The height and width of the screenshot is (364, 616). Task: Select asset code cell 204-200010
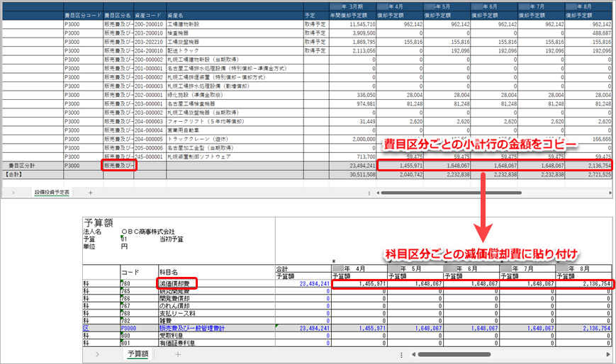click(x=150, y=51)
